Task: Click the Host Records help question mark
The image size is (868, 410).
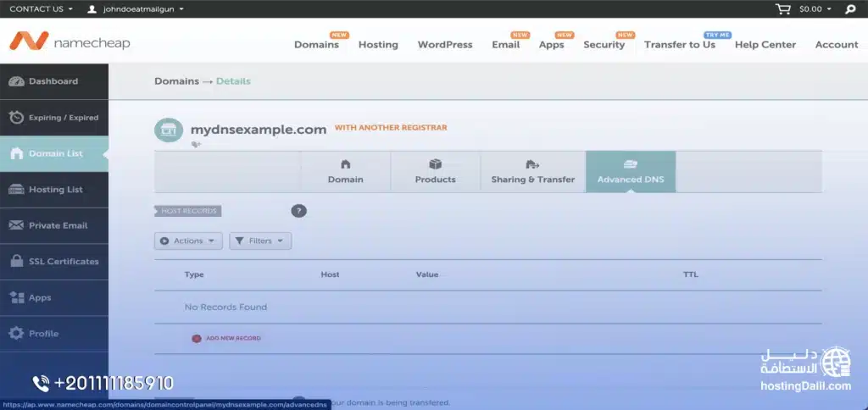Action: 298,211
